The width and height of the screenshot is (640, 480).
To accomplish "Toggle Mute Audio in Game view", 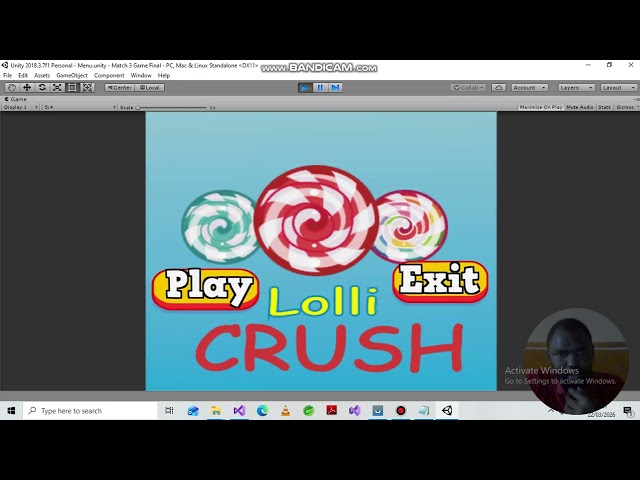I will pyautogui.click(x=580, y=107).
